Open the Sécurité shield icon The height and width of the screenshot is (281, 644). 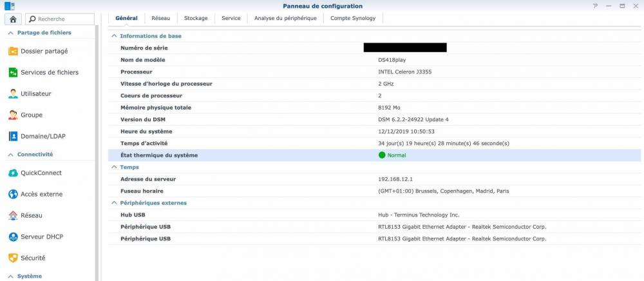pyautogui.click(x=13, y=258)
